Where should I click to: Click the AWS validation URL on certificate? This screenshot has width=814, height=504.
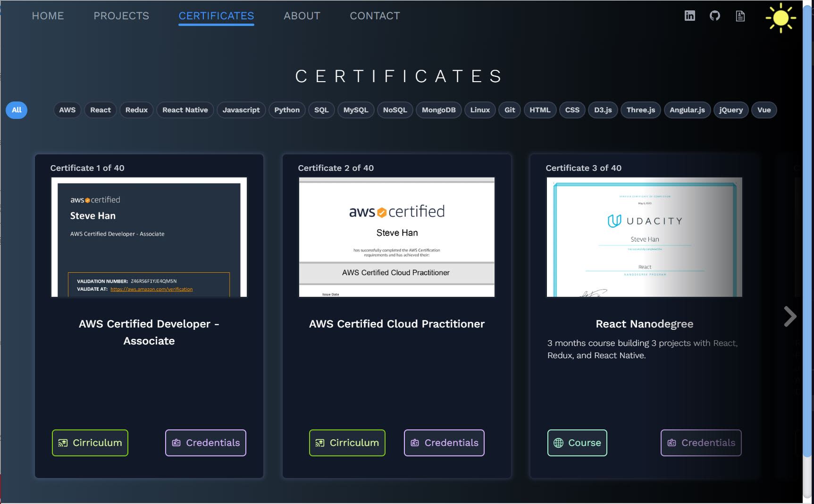151,289
